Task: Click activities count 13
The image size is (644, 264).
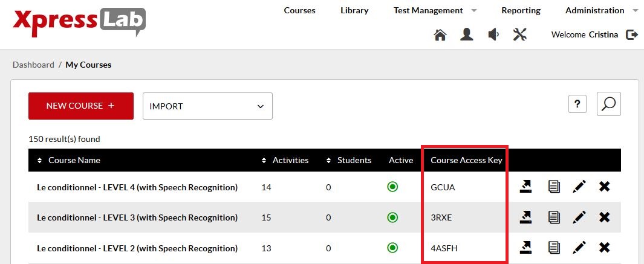Action: tap(266, 248)
